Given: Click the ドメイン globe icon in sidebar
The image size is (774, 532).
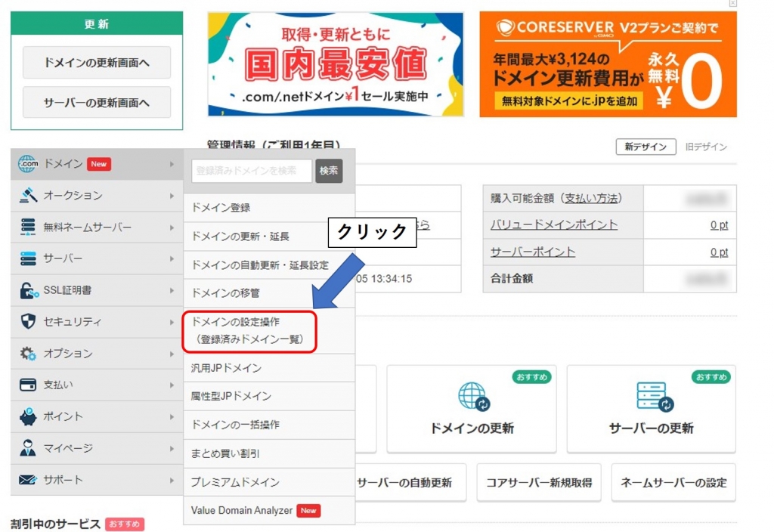Looking at the screenshot, I should (28, 164).
